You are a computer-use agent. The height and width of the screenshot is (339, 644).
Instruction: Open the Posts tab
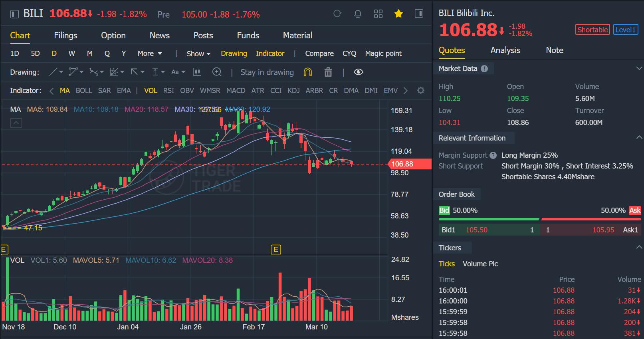(x=203, y=36)
